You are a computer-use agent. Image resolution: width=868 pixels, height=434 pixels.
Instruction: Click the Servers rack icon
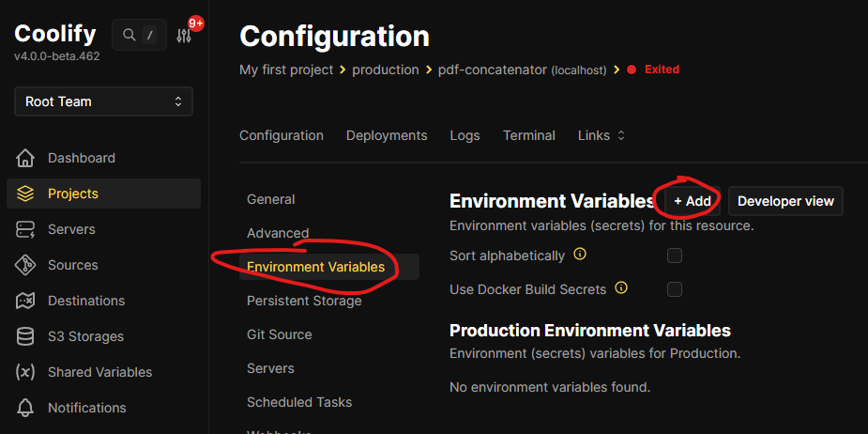[25, 229]
